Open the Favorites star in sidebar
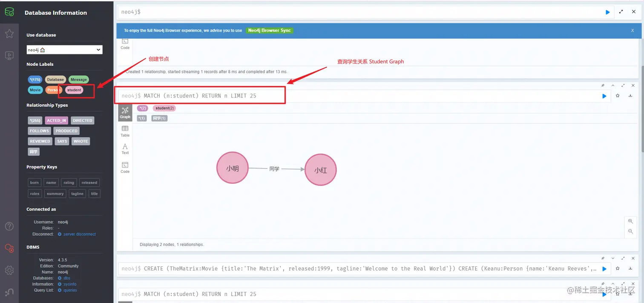The image size is (644, 303). coord(9,34)
